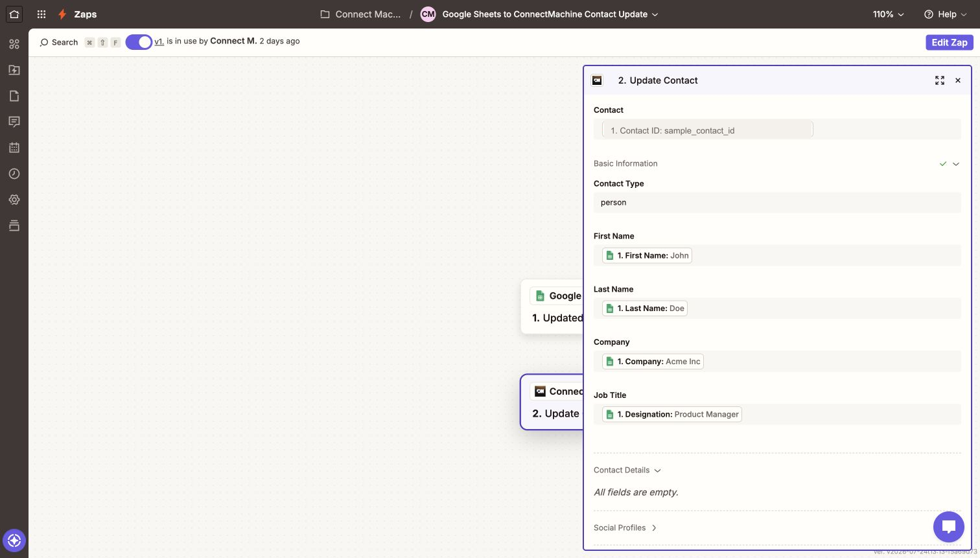
Task: Open the calendar icon in left sidebar
Action: click(x=14, y=148)
